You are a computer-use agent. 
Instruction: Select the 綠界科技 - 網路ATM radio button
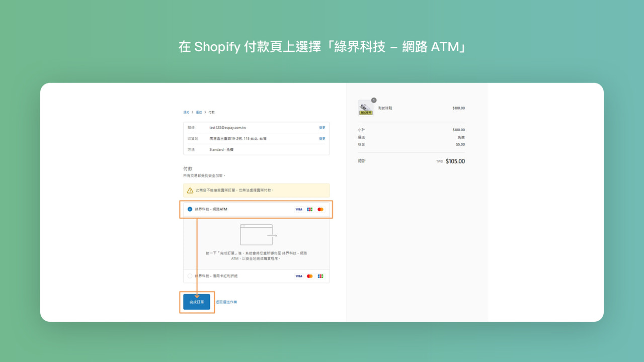tap(190, 209)
